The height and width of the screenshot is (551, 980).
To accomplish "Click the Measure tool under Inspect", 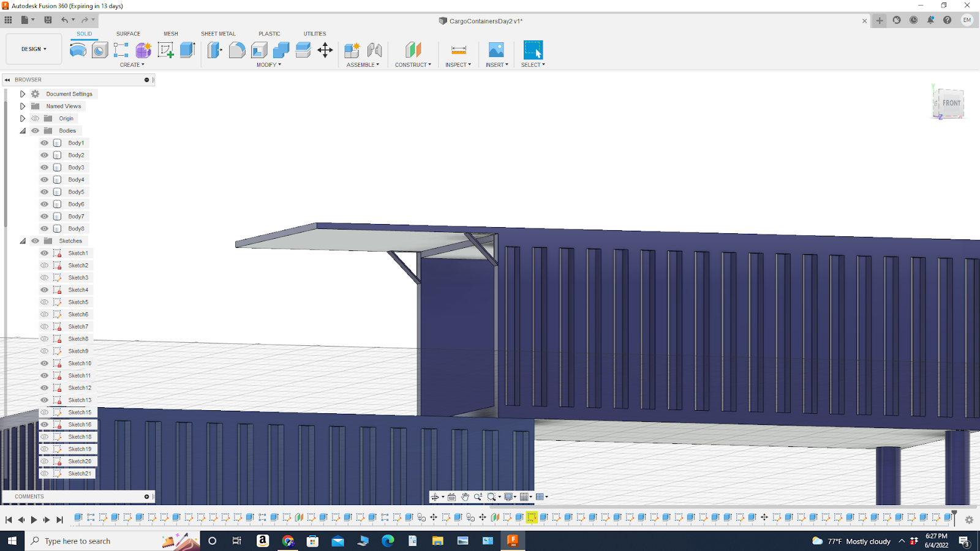I will [458, 50].
